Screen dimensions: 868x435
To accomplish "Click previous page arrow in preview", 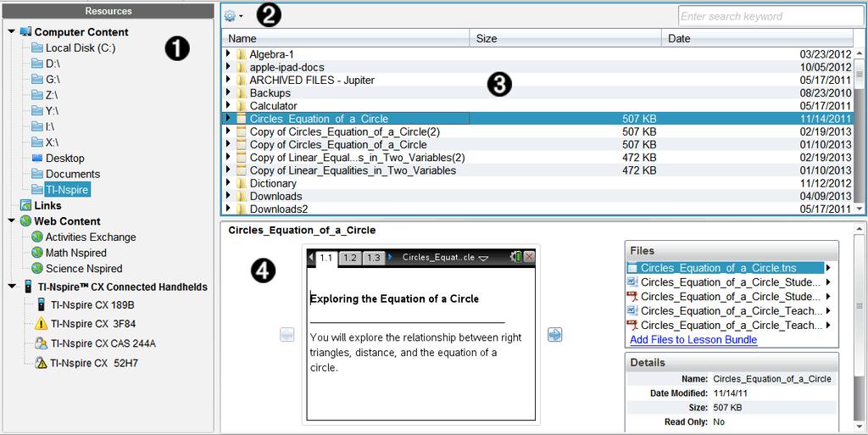I will [x=287, y=334].
